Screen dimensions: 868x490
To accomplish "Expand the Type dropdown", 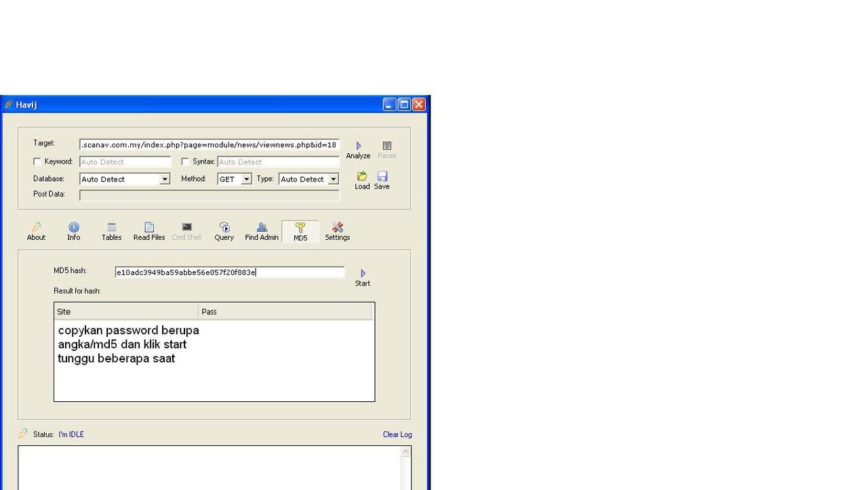I will pyautogui.click(x=334, y=180).
